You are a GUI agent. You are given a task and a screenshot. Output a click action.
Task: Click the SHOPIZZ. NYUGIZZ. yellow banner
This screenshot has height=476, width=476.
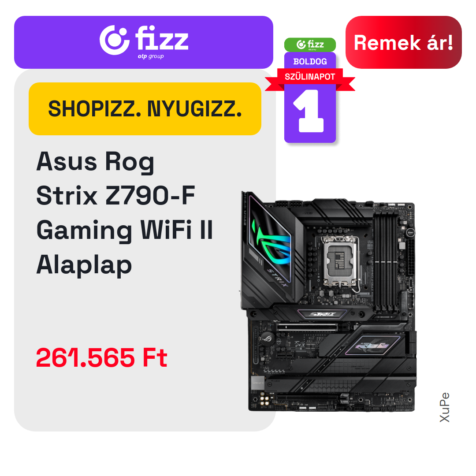pyautogui.click(x=145, y=109)
